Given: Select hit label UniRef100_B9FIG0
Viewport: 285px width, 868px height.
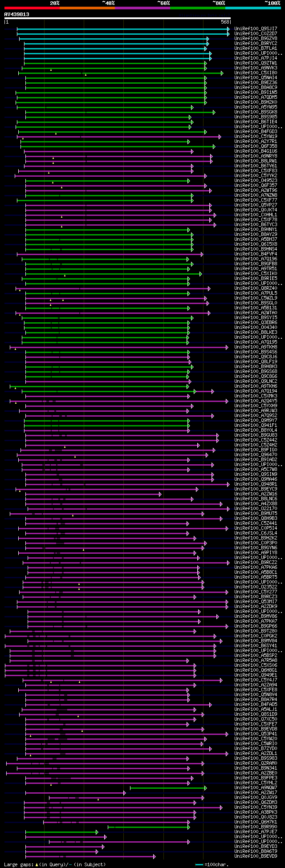Looking at the screenshot, I should click(x=256, y=450).
